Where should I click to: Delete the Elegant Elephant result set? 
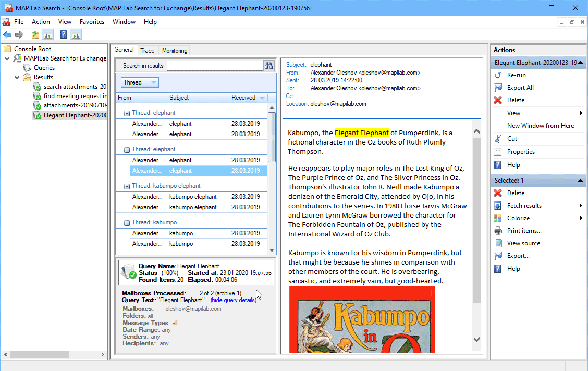pyautogui.click(x=516, y=100)
